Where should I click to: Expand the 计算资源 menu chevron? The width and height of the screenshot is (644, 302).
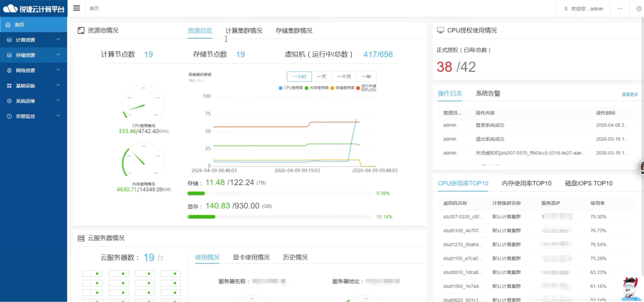pos(58,39)
